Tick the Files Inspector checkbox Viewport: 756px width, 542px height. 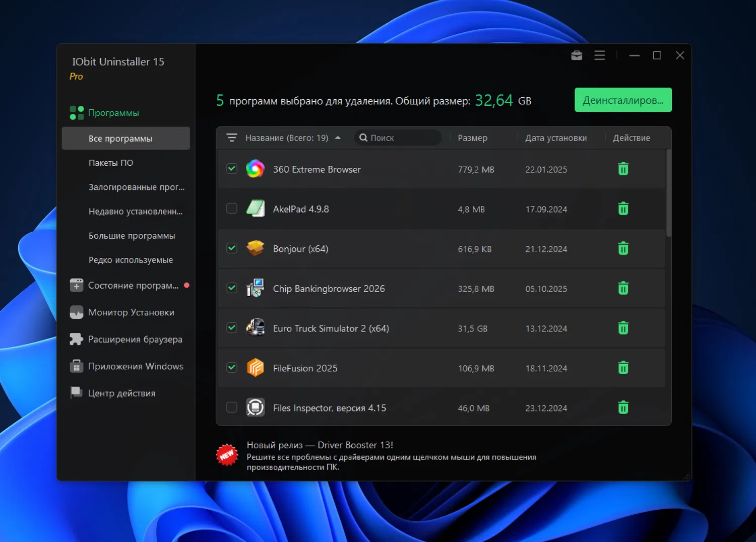click(x=232, y=407)
